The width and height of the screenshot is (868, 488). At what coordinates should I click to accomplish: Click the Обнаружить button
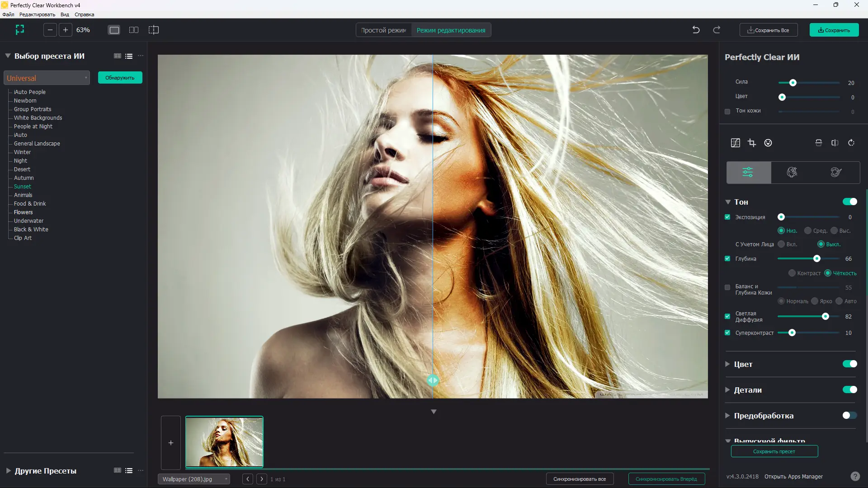(x=120, y=78)
